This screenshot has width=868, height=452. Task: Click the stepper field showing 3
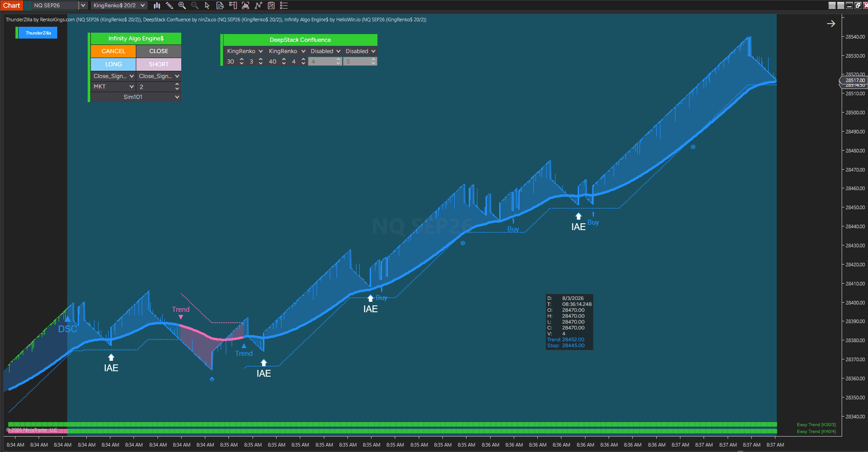pyautogui.click(x=256, y=62)
